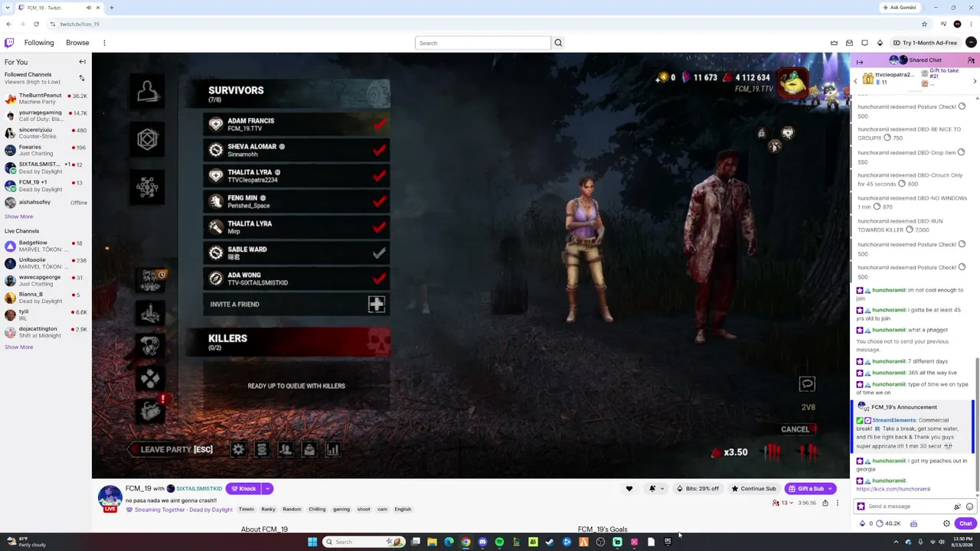Click the purple Knock button

click(x=244, y=488)
